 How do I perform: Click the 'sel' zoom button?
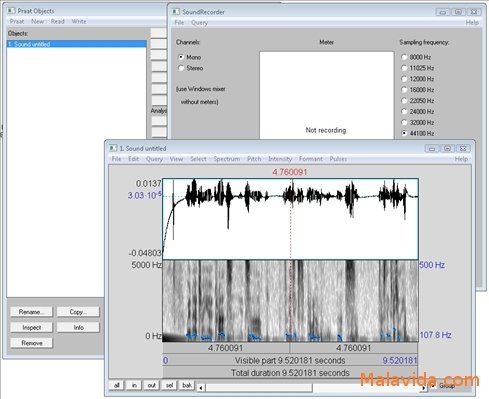[x=169, y=385]
